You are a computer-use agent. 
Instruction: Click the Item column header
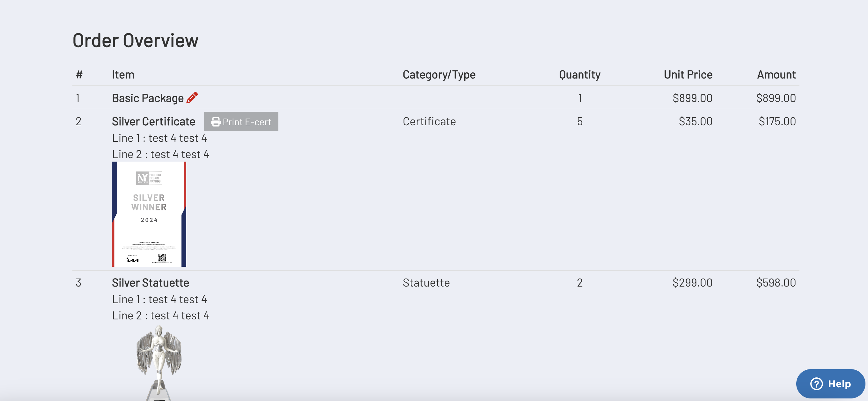tap(123, 74)
